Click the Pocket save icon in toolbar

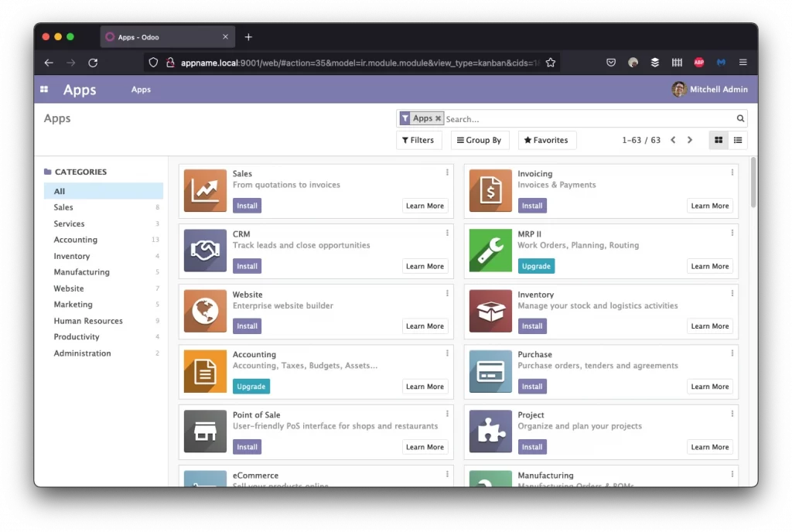[x=611, y=63]
